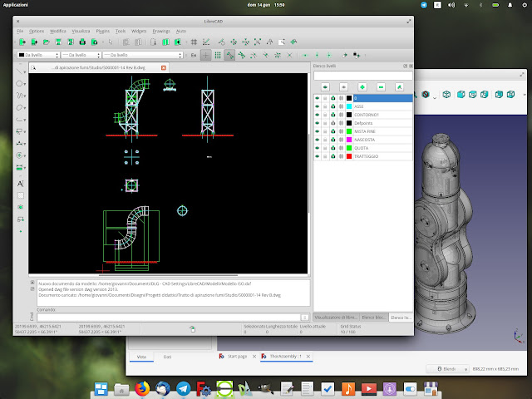532x399 pixels.
Task: Hide the ASSE layer using its eye icon
Action: pos(317,106)
